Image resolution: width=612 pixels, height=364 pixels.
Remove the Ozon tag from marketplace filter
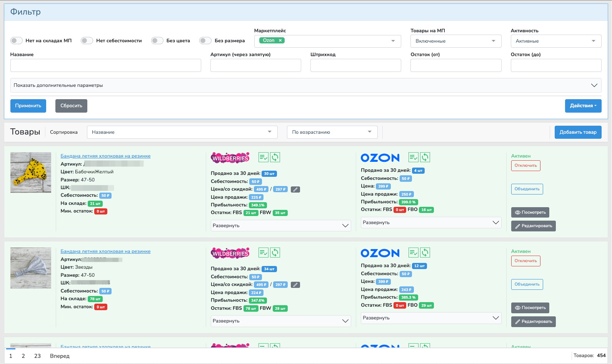280,40
